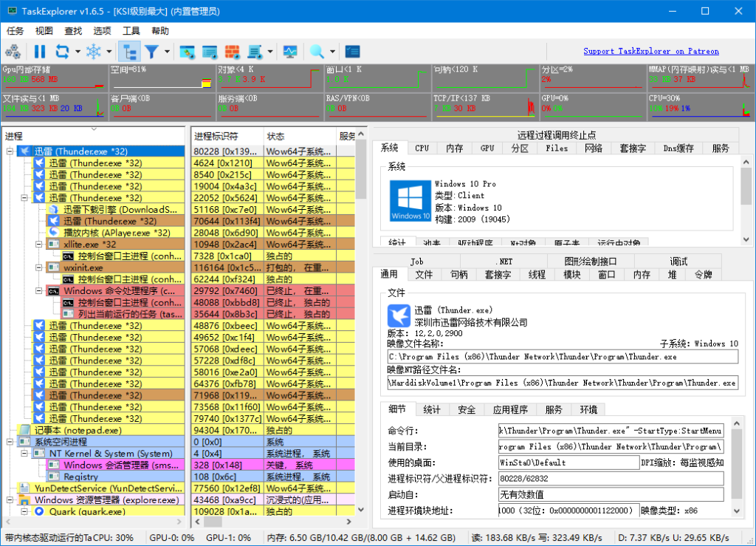Click the GPU-0: 0% status bar entry
756x546 pixels.
tap(171, 537)
